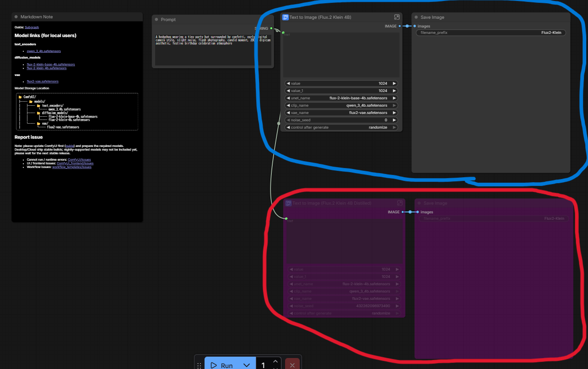Open the control after generate randomize dropdown

[x=341, y=127]
